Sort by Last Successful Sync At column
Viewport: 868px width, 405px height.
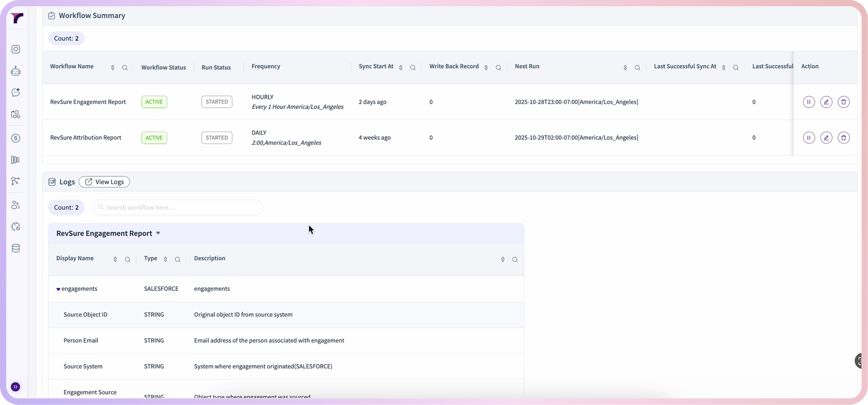(x=724, y=68)
